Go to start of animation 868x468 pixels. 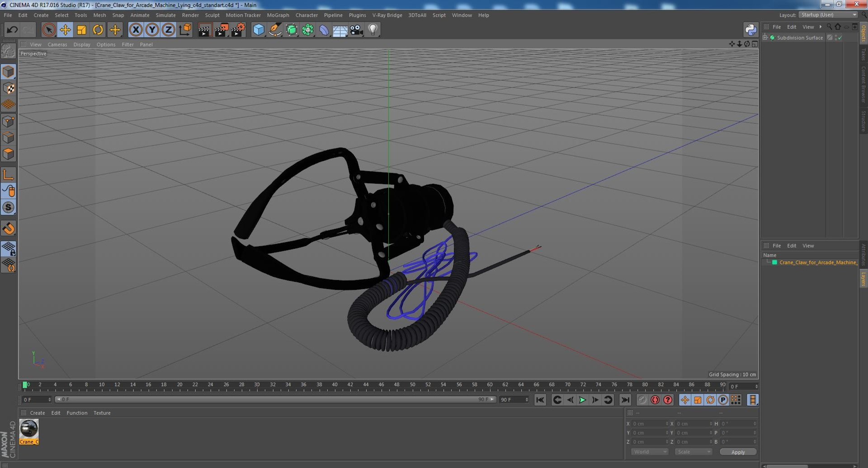point(540,400)
